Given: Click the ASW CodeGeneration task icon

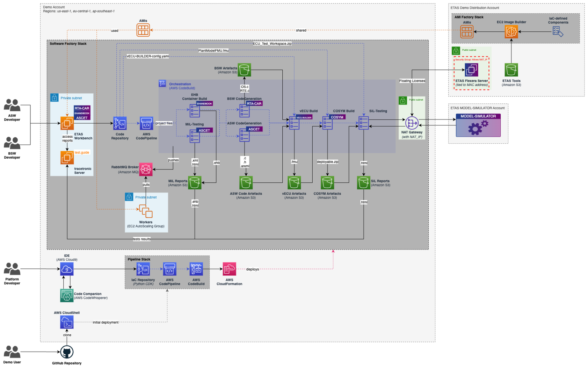Looking at the screenshot, I should (x=244, y=135).
